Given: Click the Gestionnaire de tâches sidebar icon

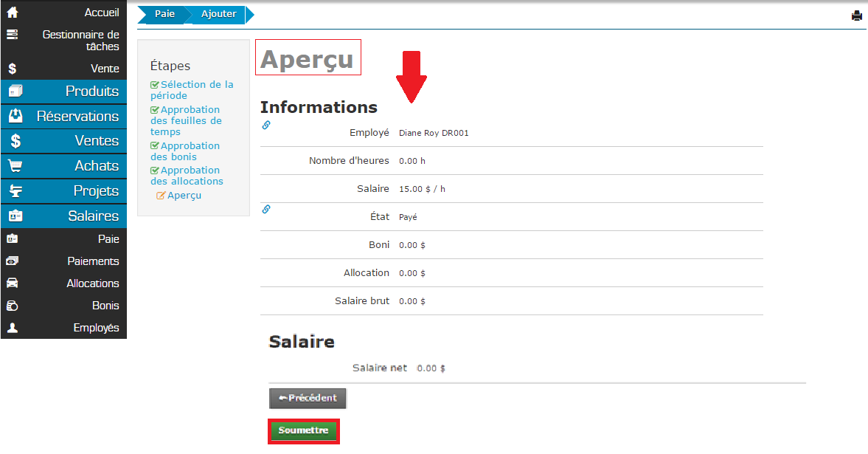Looking at the screenshot, I should pos(13,35).
